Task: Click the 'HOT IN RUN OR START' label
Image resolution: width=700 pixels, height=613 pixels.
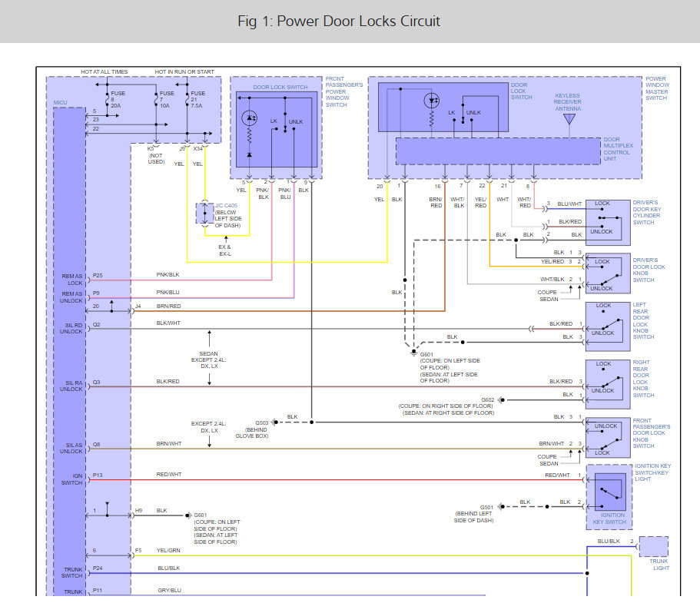Action: [x=184, y=72]
